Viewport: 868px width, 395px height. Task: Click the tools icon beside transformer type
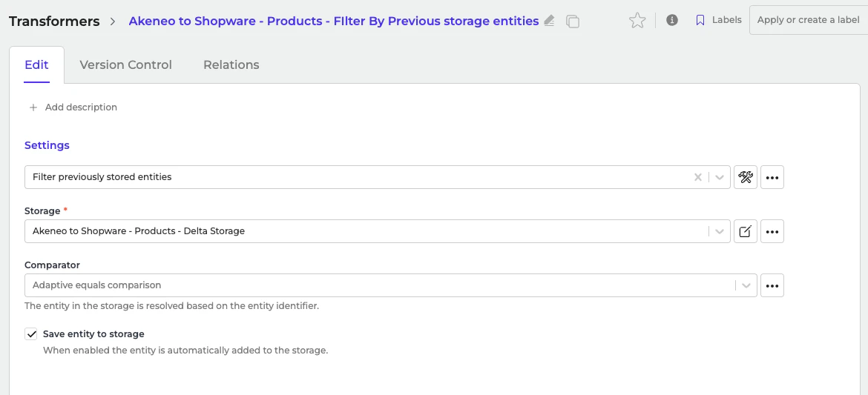(746, 177)
